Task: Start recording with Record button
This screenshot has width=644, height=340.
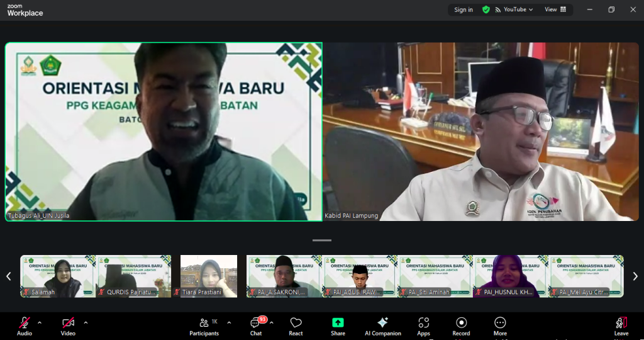Action: coord(461,326)
